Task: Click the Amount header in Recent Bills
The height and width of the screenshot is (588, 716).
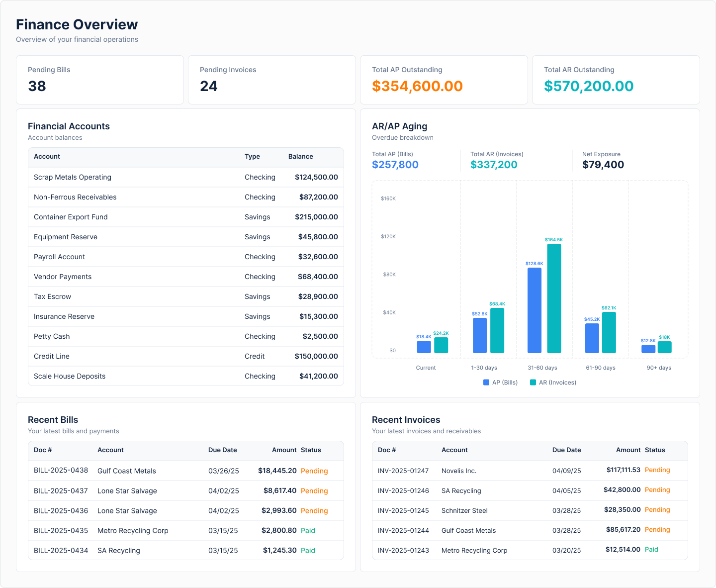Action: (x=284, y=450)
